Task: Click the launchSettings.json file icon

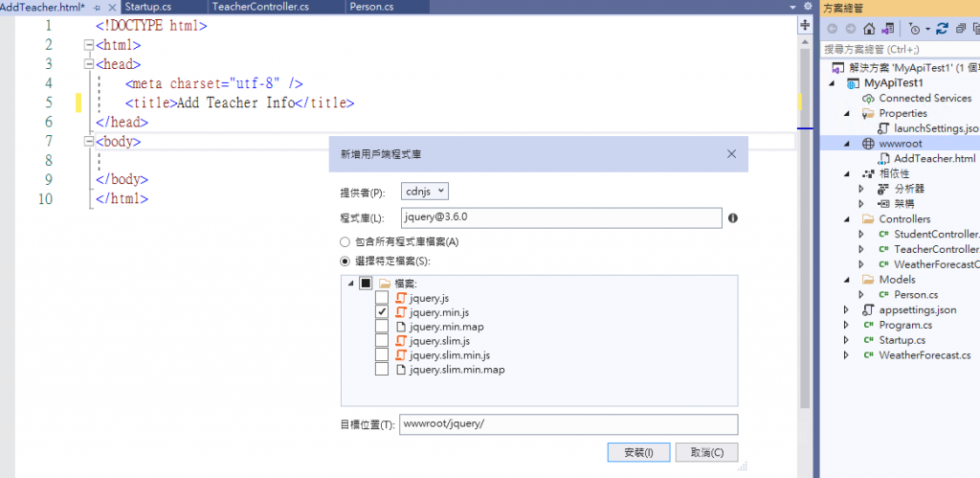Action: pos(883,129)
